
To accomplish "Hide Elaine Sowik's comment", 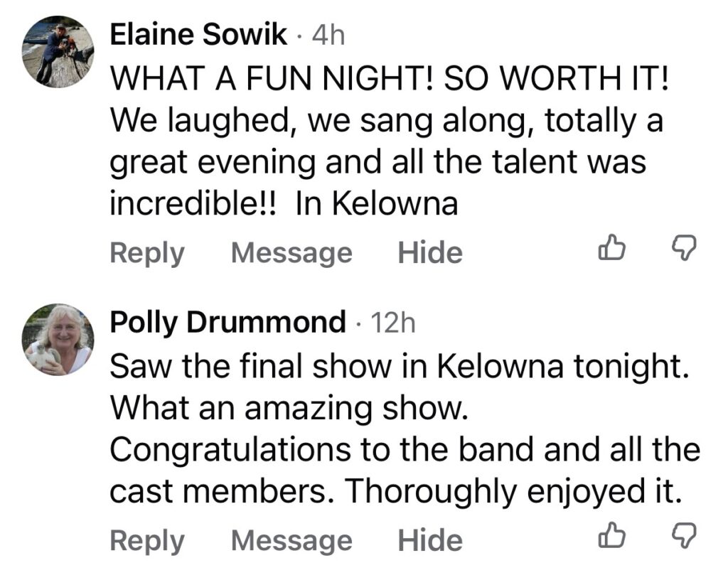I will click(429, 253).
